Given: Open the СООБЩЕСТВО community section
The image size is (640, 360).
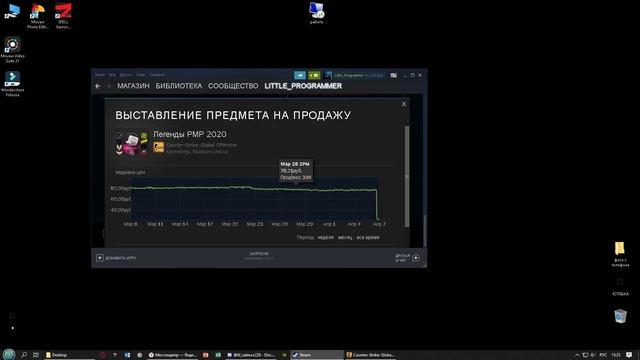Looking at the screenshot, I should pos(233,86).
